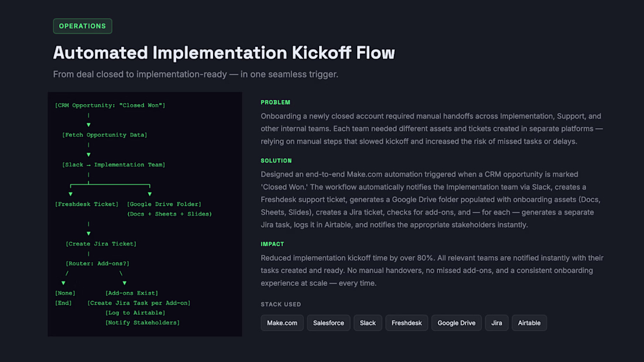Click the Notify Stakeholders node

click(142, 323)
